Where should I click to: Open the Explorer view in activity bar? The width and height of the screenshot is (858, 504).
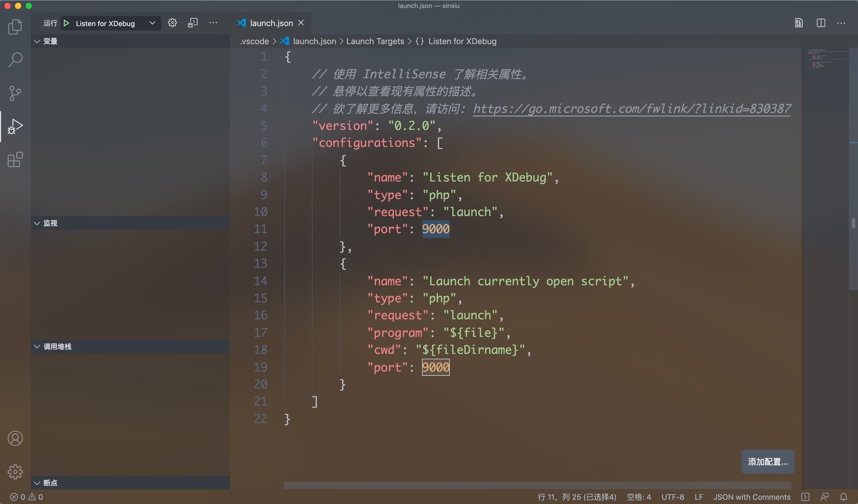point(15,27)
